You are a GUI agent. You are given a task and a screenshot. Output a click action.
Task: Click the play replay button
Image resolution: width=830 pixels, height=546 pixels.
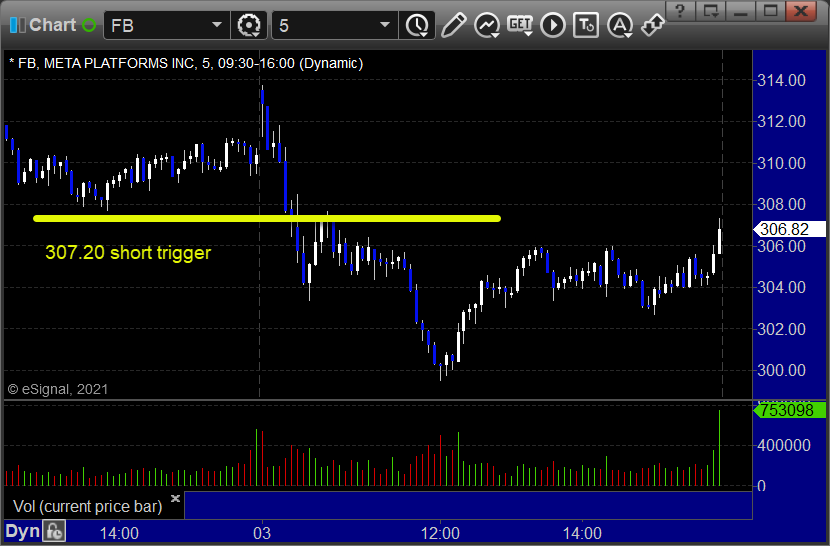(553, 25)
